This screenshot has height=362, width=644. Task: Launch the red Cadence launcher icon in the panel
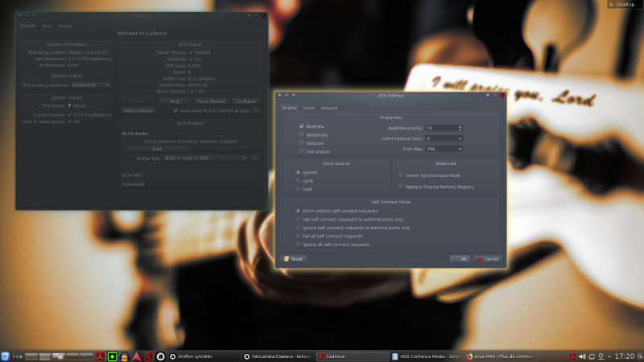(x=100, y=356)
